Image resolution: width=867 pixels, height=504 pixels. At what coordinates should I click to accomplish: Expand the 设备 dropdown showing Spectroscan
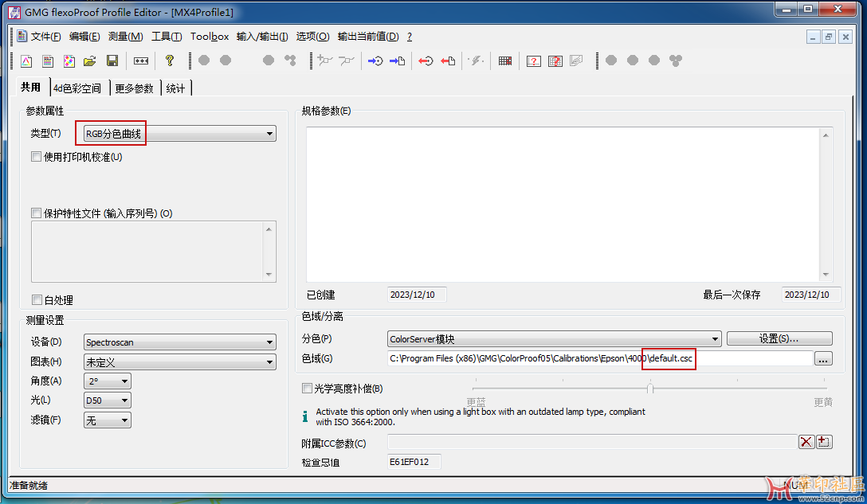pos(180,342)
